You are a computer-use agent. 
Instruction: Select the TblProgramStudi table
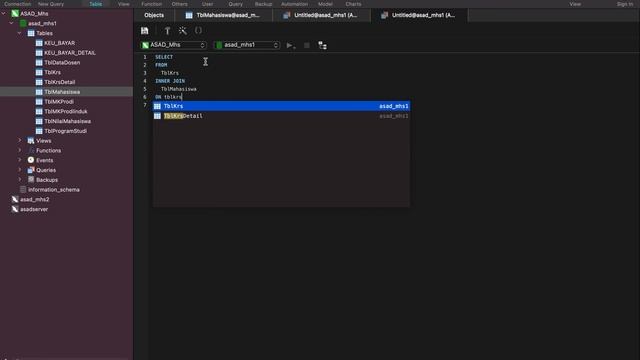click(x=65, y=131)
